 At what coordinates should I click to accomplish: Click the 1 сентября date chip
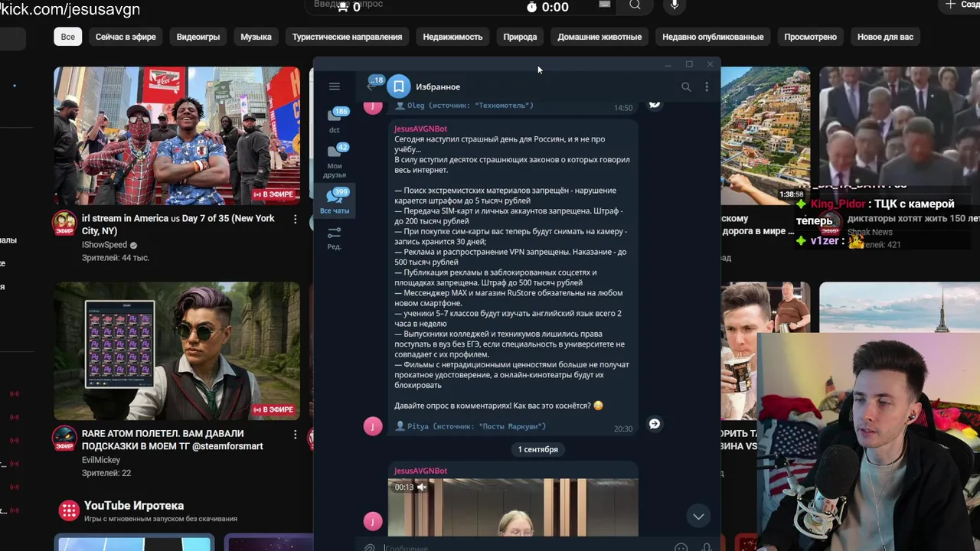(537, 449)
